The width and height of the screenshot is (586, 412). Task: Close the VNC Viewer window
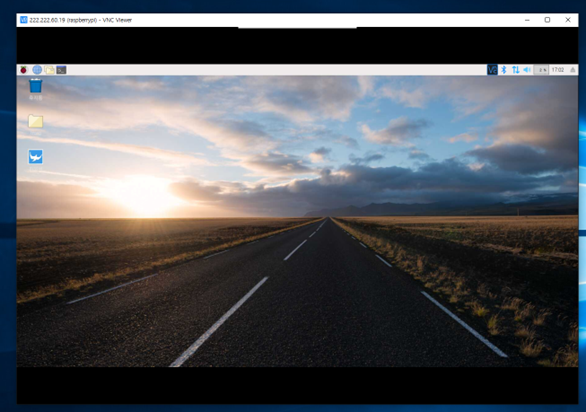point(568,20)
